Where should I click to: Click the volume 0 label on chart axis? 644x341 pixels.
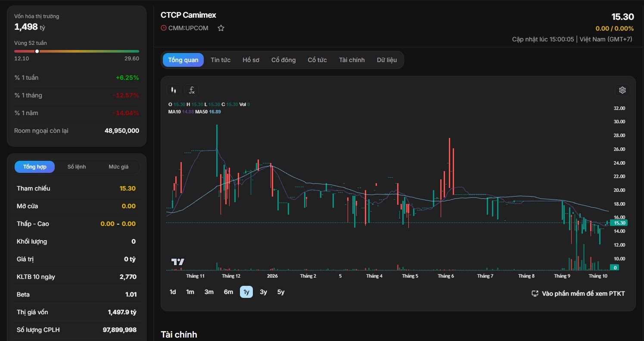[x=616, y=268]
